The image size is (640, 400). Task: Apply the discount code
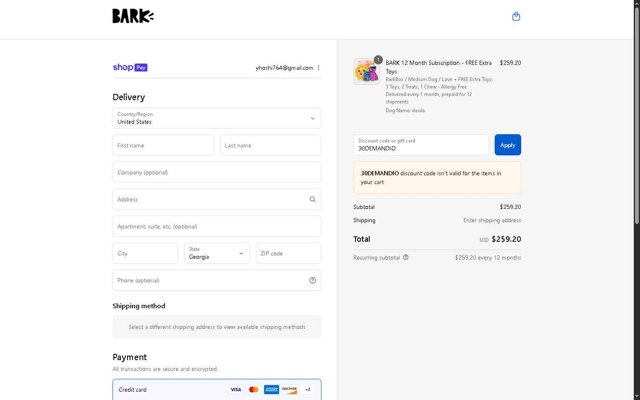tap(508, 145)
